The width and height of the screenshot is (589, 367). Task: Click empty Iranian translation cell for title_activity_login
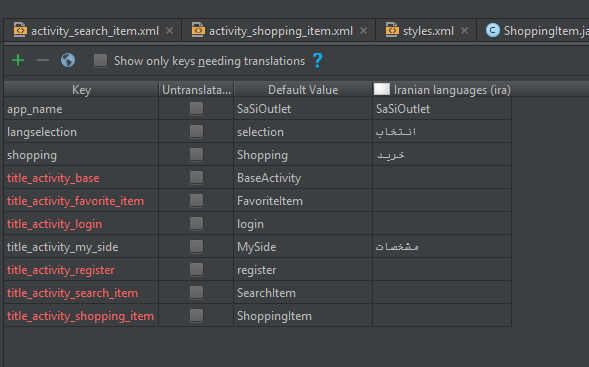[x=442, y=224]
